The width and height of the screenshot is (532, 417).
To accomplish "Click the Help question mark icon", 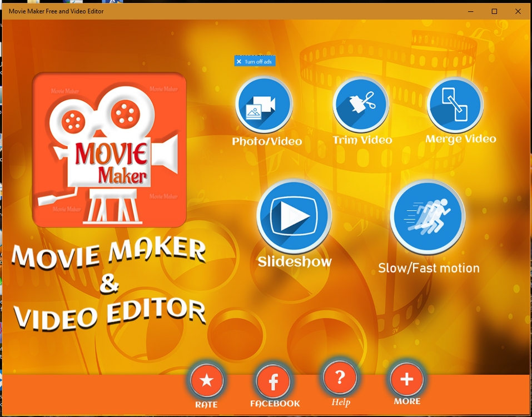I will point(340,378).
